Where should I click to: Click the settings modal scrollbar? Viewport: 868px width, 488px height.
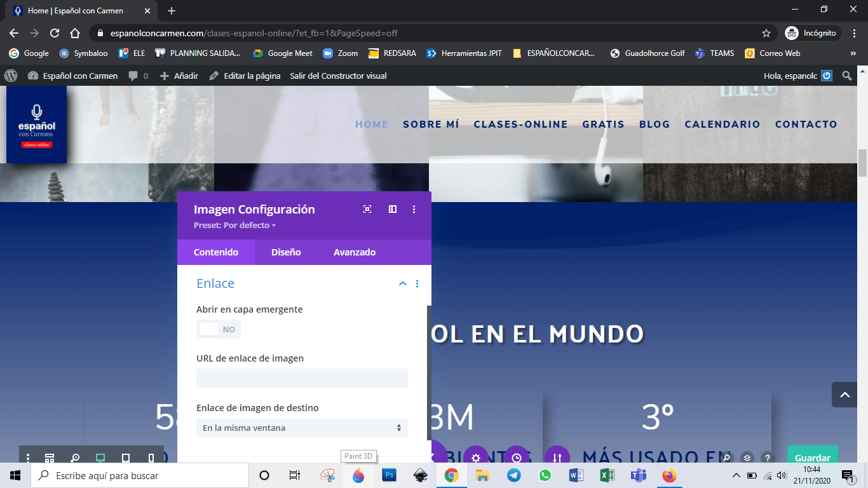coord(429,372)
